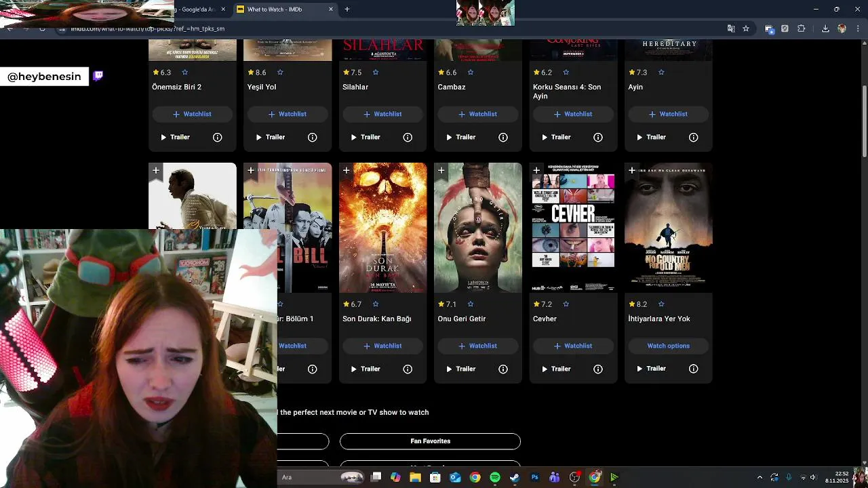Open Silahlar title link

click(x=355, y=87)
